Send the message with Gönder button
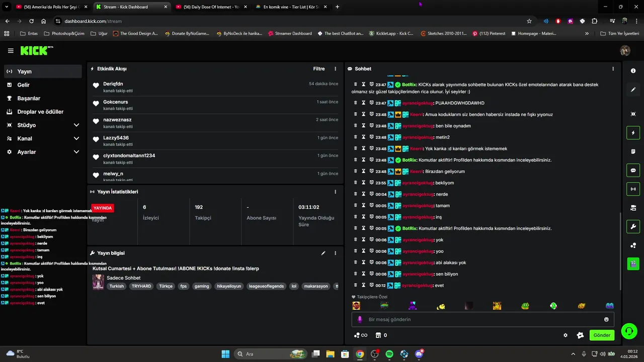Screen dimensions: 644x362 click(x=602, y=335)
